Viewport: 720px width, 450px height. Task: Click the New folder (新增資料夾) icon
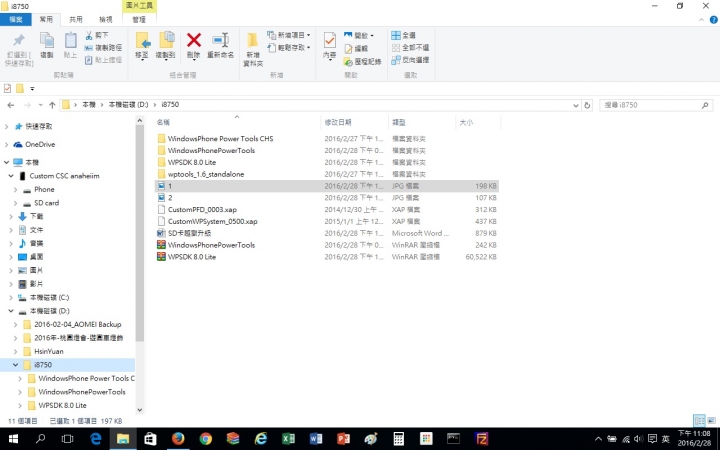(253, 40)
